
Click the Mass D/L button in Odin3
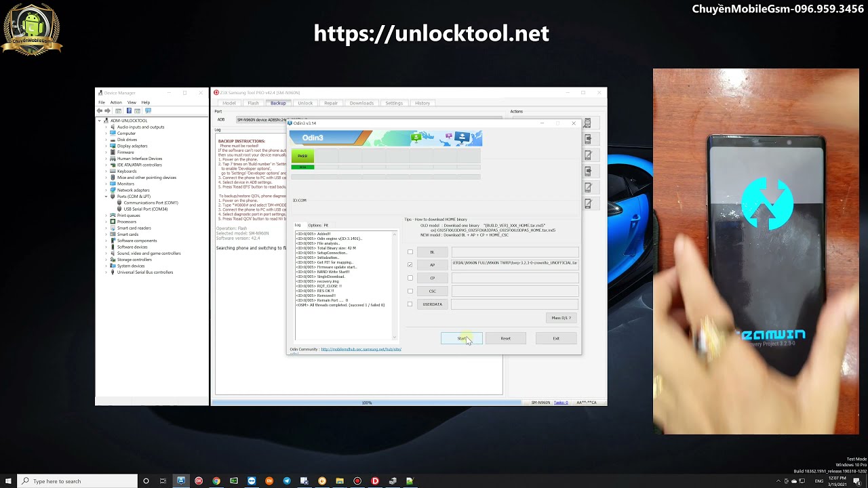point(561,318)
